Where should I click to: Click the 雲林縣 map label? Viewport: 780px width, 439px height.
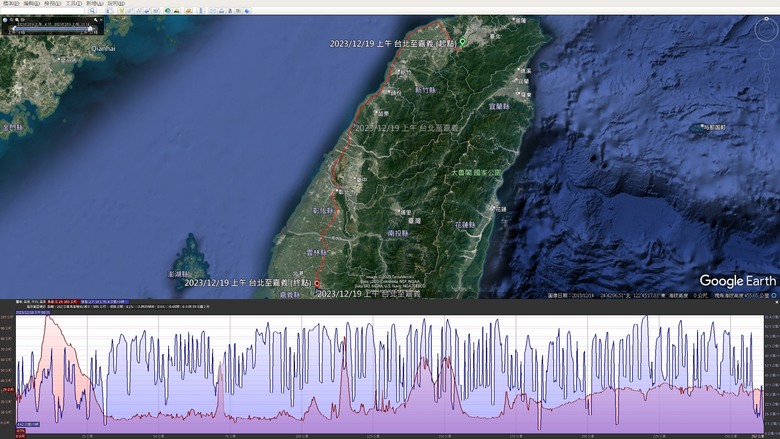click(316, 253)
